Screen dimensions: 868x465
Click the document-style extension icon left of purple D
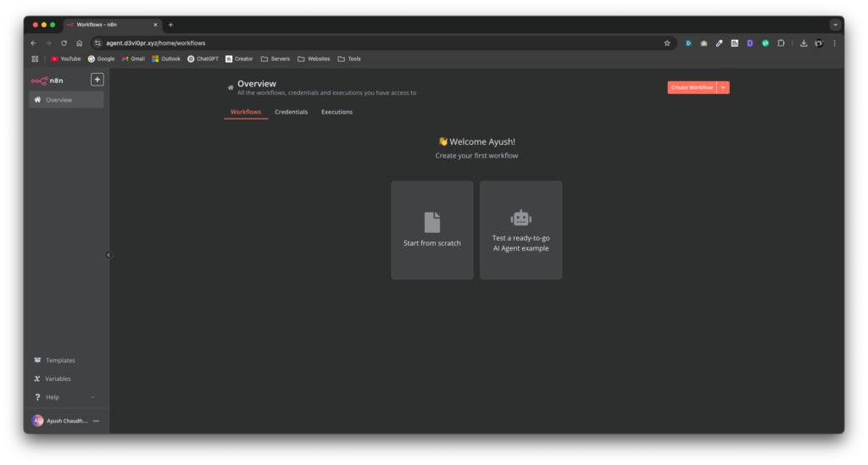click(x=735, y=43)
